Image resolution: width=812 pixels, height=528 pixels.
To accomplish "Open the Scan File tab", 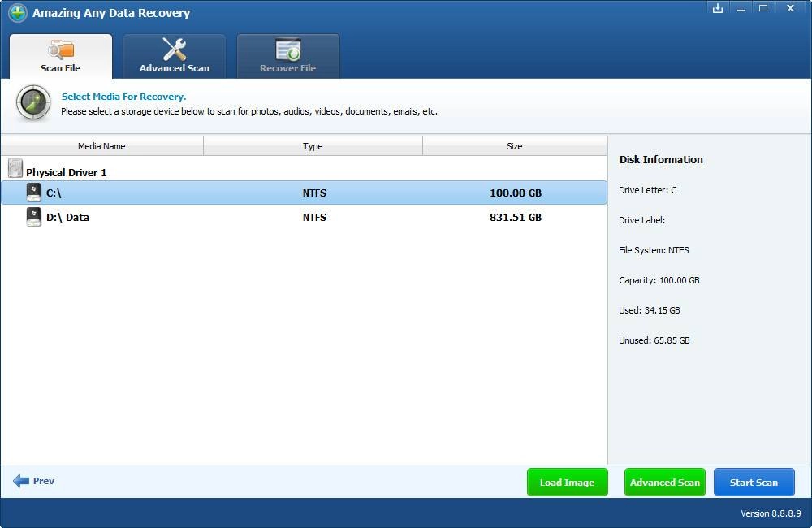I will [61, 57].
